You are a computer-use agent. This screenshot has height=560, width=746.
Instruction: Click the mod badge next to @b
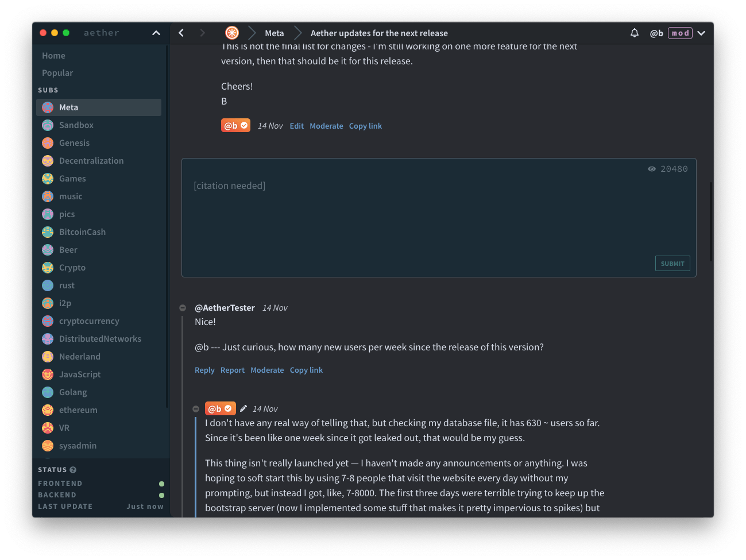click(x=680, y=33)
